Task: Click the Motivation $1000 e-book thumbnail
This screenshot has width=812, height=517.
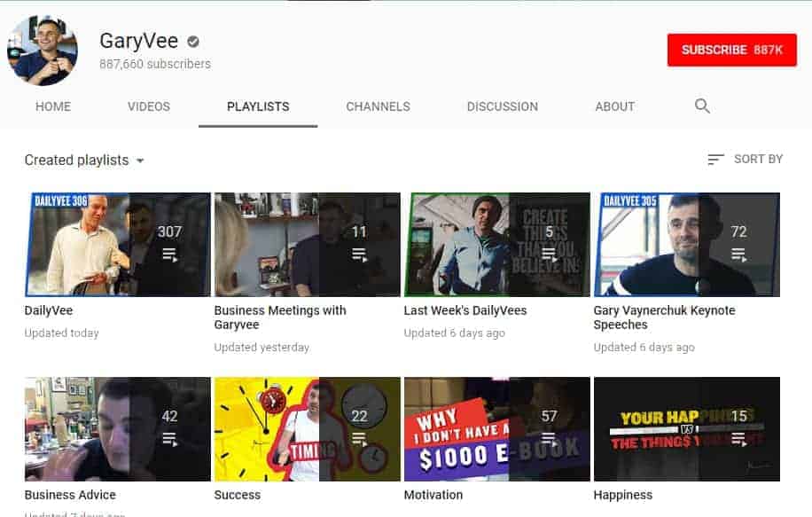Action: click(x=497, y=429)
